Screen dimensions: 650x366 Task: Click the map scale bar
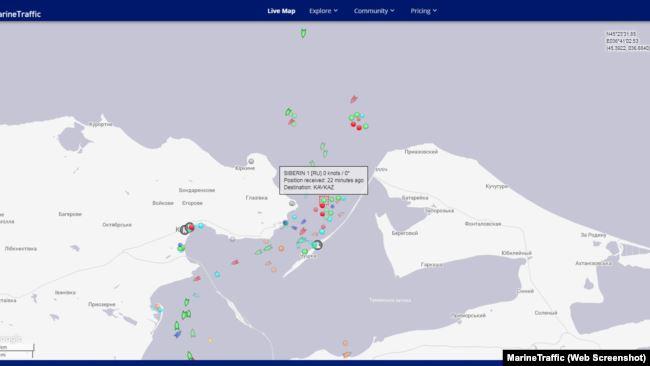pyautogui.click(x=17, y=351)
